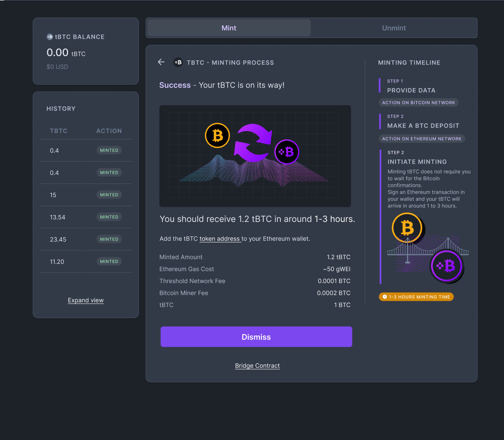Select the Mint tab

[x=229, y=28]
